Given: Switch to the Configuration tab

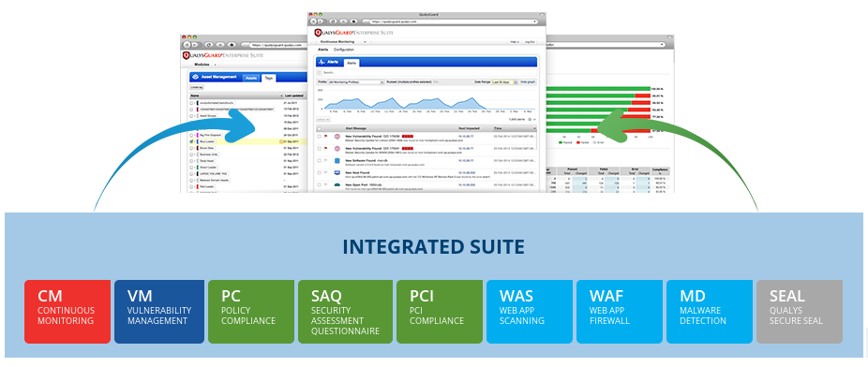Looking at the screenshot, I should pyautogui.click(x=344, y=50).
